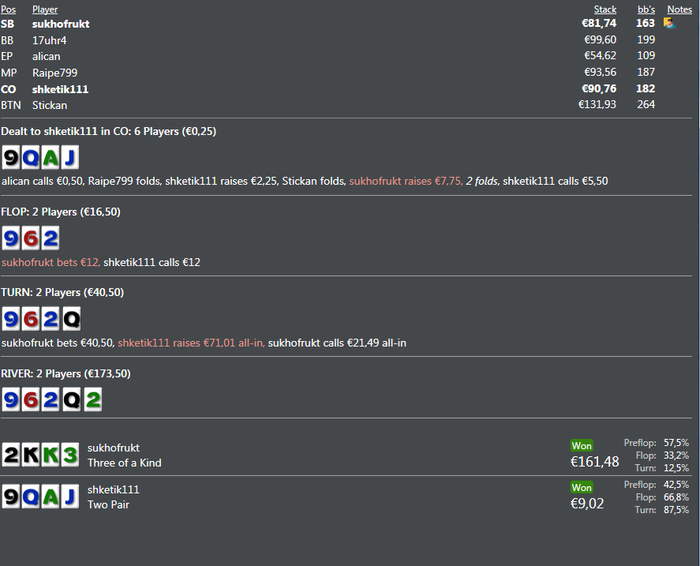Select player Stickan in the BTN row
The width and height of the screenshot is (700, 566).
[x=50, y=104]
